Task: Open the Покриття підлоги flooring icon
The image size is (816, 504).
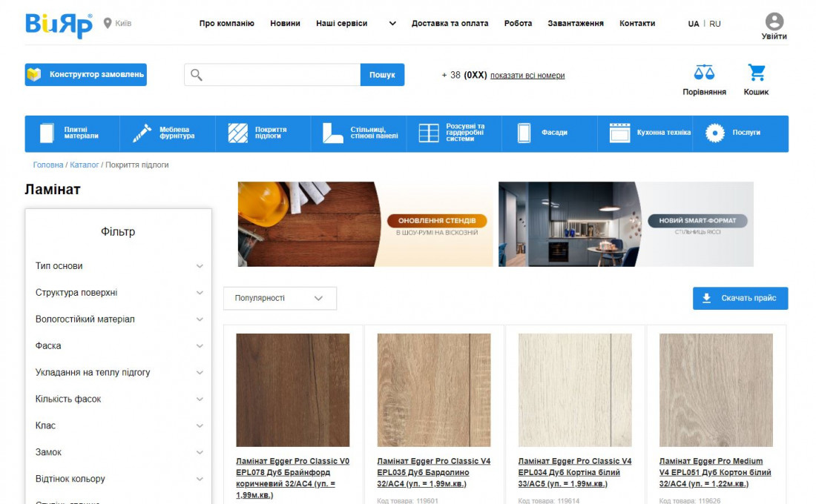Action: point(238,133)
